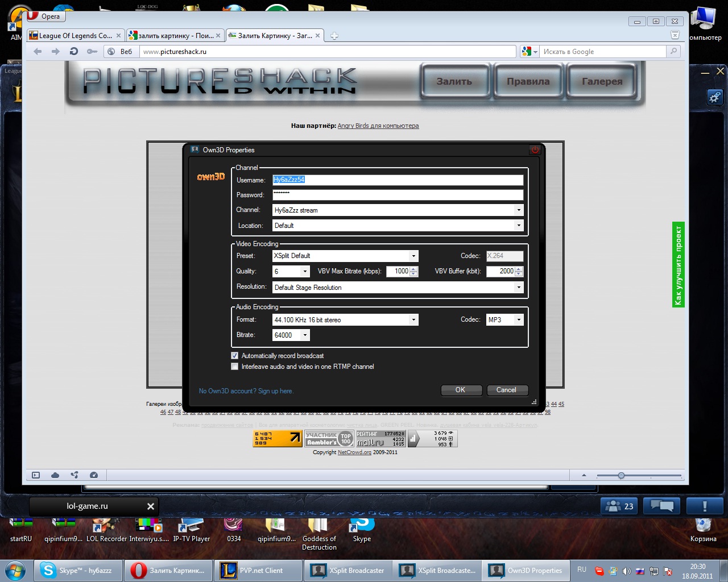The height and width of the screenshot is (582, 728).
Task: Click the green Как улучшить проект tab
Action: point(678,265)
